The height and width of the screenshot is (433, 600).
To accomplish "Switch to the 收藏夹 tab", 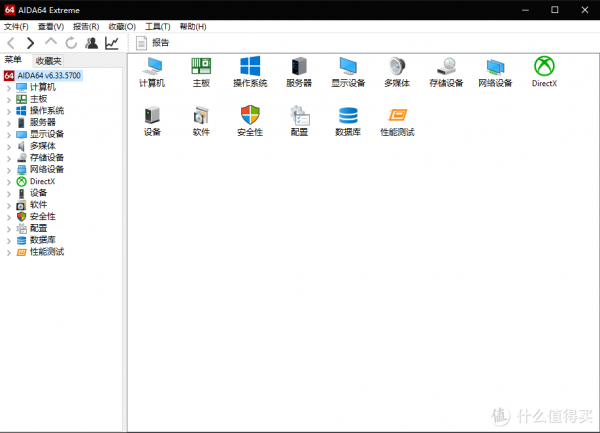I will coord(48,61).
